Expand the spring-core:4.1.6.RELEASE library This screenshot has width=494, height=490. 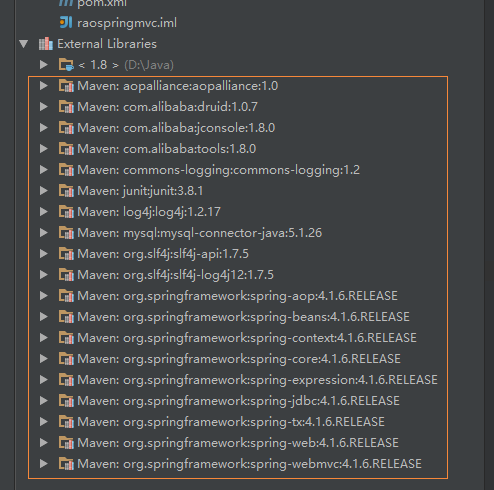43,359
